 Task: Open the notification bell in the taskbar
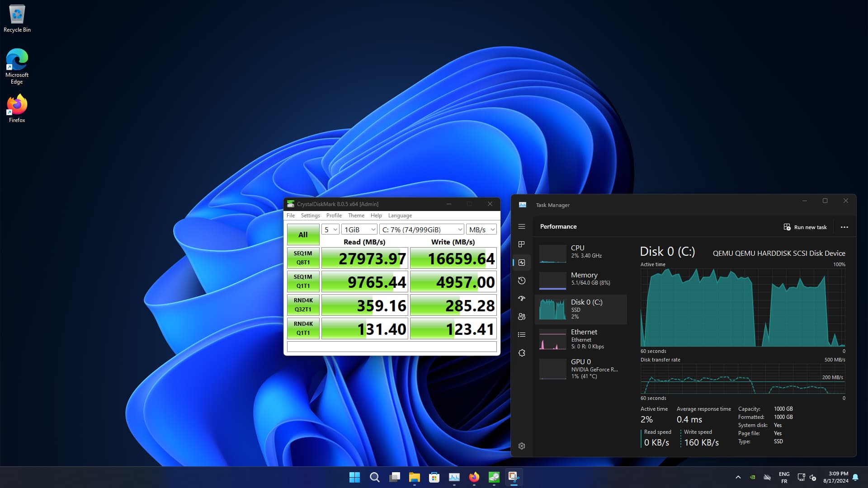point(855,477)
